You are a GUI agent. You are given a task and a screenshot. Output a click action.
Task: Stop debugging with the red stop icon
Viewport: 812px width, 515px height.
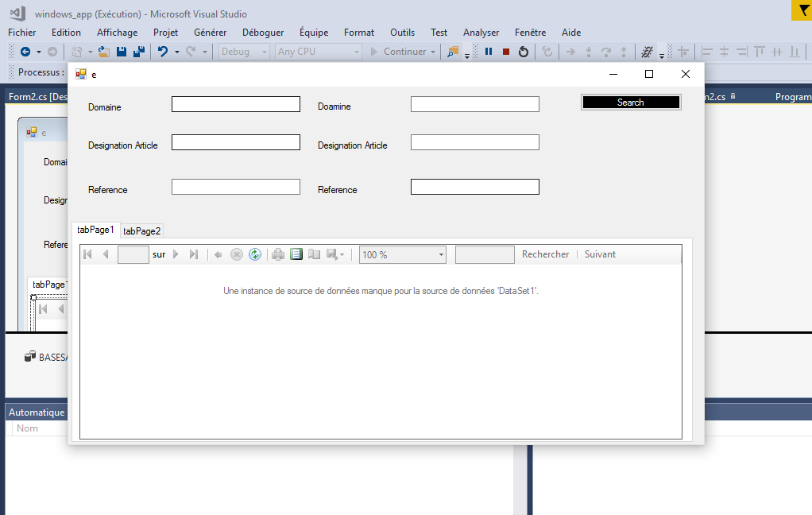click(x=505, y=52)
